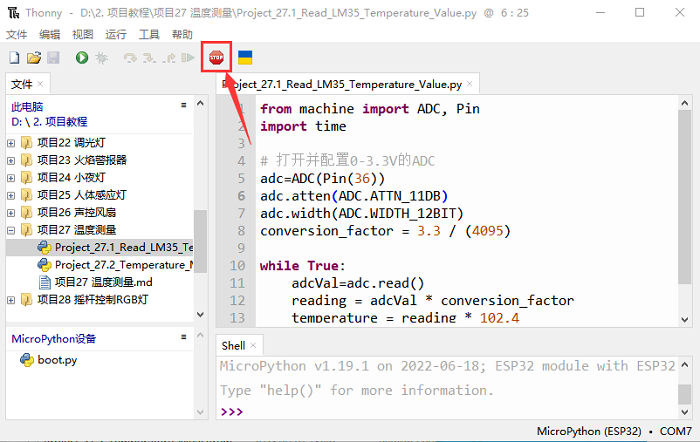Open the MicroPython设备 panel options menu
The height and width of the screenshot is (442, 700).
tap(183, 337)
